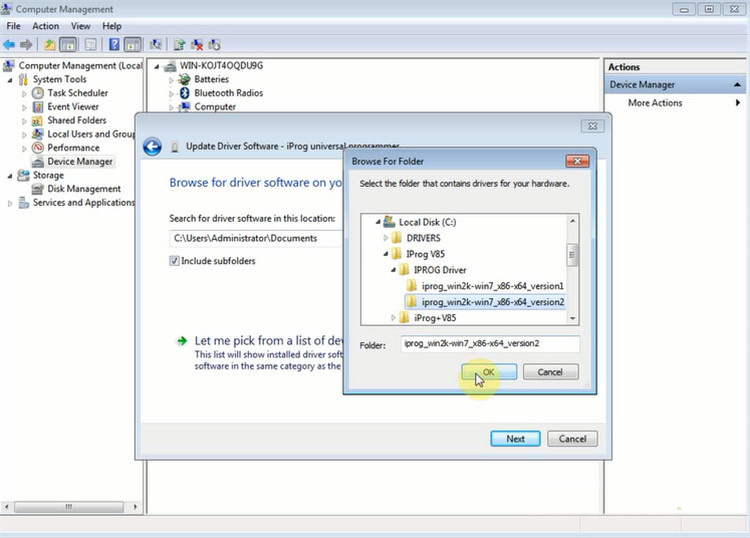The image size is (750, 538).
Task: Click the Performance gauge icon
Action: pos(38,148)
